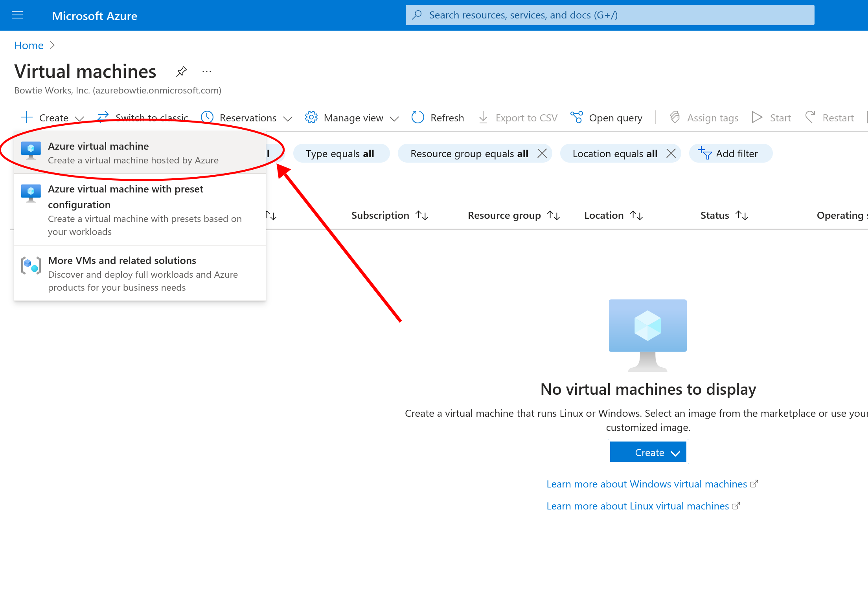The height and width of the screenshot is (590, 868).
Task: Click the Type equals all filter
Action: (x=341, y=153)
